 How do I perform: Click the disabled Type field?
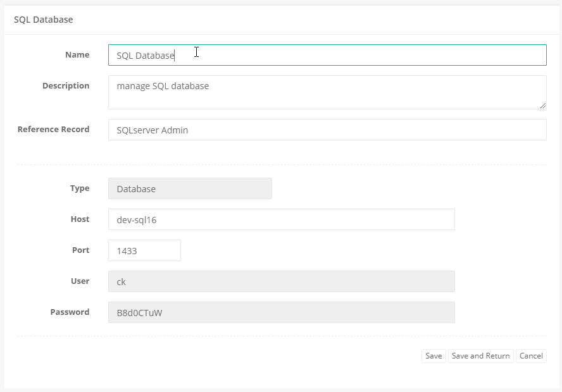pyautogui.click(x=190, y=188)
